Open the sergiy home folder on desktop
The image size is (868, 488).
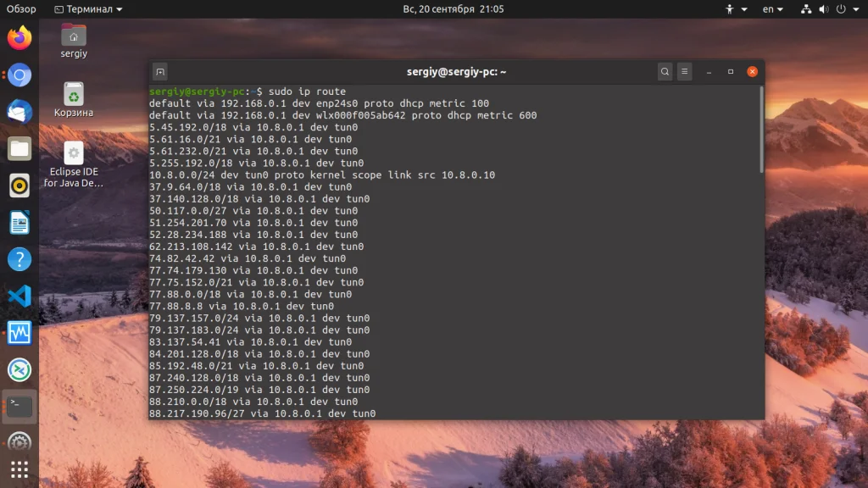(74, 41)
